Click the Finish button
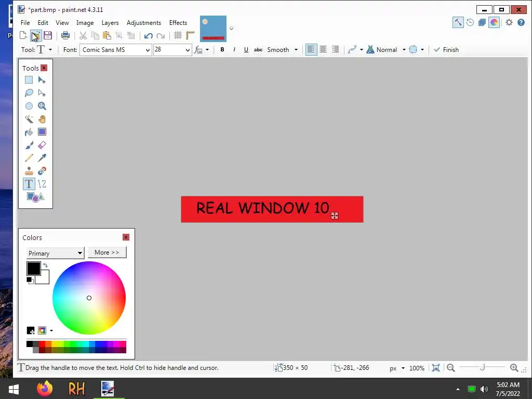Screen dimensions: 532x399 point(446,50)
